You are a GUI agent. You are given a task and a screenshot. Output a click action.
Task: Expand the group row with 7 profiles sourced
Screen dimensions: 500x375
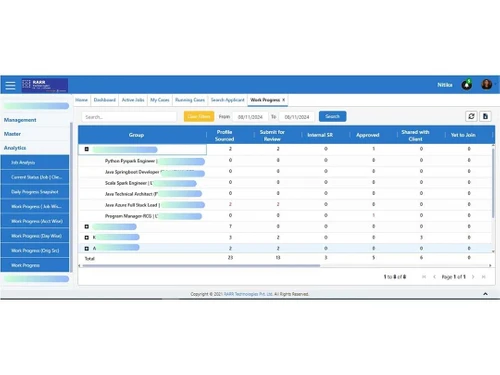pyautogui.click(x=87, y=227)
